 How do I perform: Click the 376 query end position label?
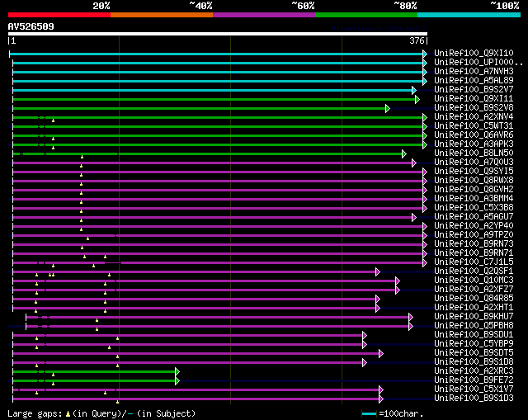417,40
